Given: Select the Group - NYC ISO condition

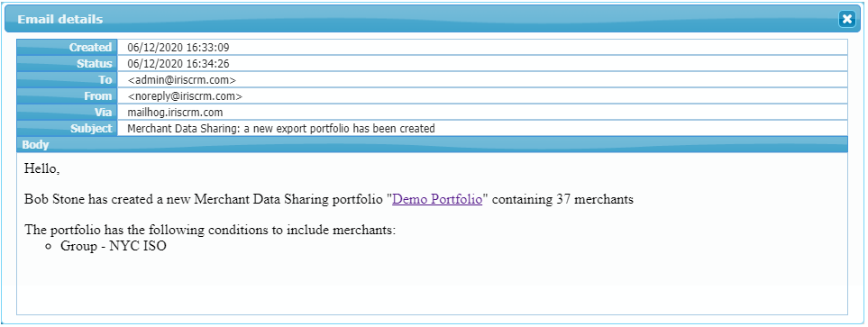Looking at the screenshot, I should tap(114, 246).
